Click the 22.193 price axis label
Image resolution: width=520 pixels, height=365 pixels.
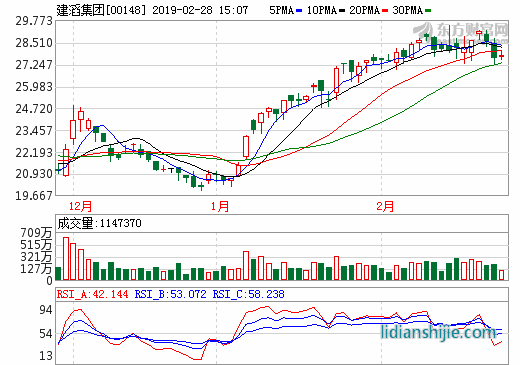click(34, 153)
